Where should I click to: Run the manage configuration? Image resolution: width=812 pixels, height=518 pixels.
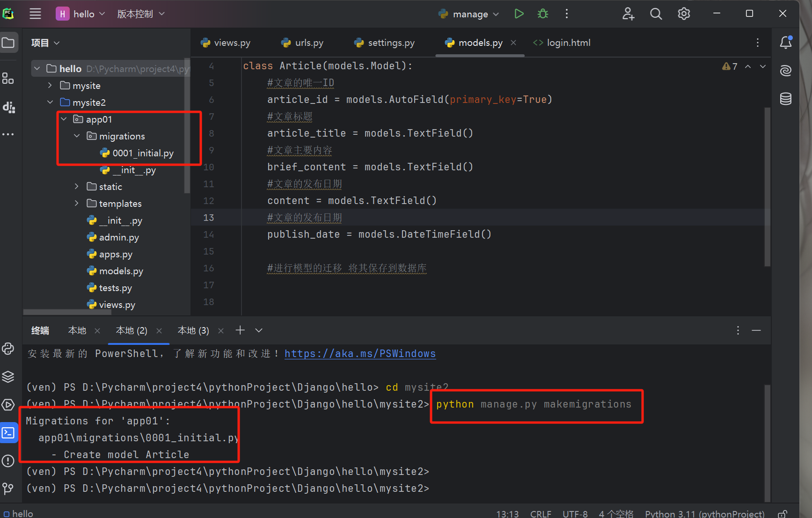point(519,14)
